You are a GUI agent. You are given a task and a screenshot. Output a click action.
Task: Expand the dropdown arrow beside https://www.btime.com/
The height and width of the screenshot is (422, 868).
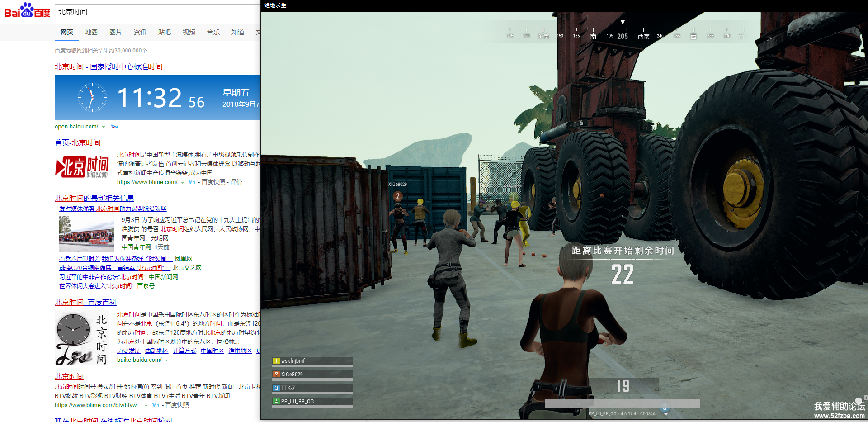tap(183, 183)
